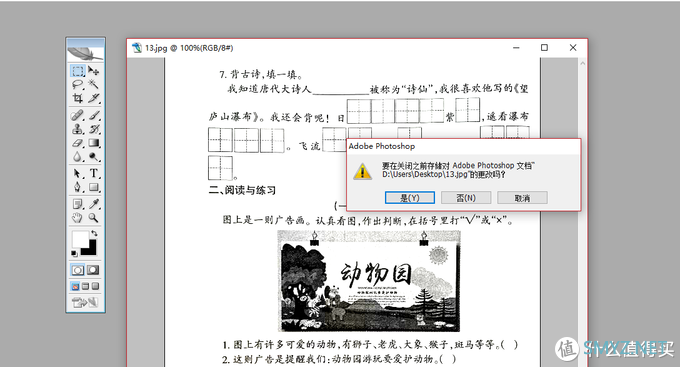Select the Rectangular Marquee tool
This screenshot has width=680, height=367.
pos(78,71)
